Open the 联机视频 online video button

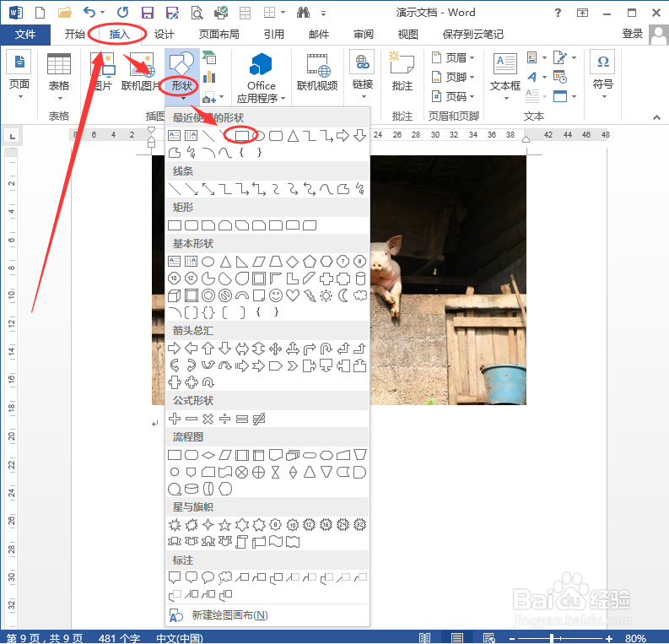coord(317,73)
